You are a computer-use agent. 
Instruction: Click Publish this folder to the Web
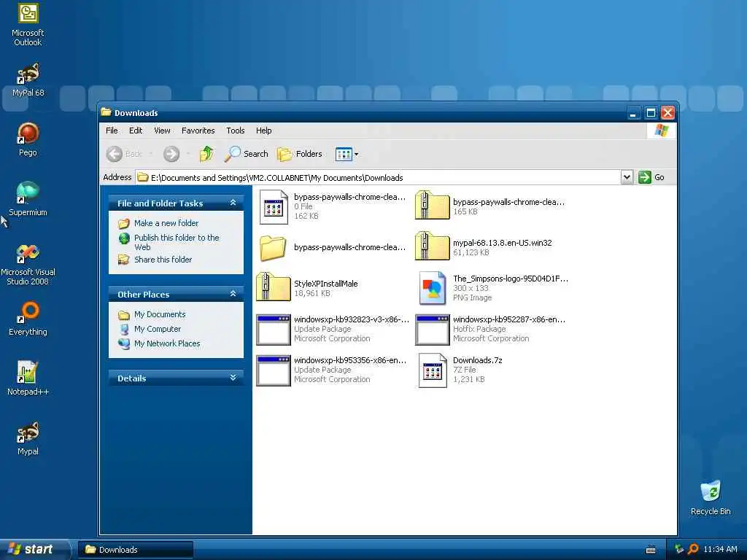[x=177, y=242]
